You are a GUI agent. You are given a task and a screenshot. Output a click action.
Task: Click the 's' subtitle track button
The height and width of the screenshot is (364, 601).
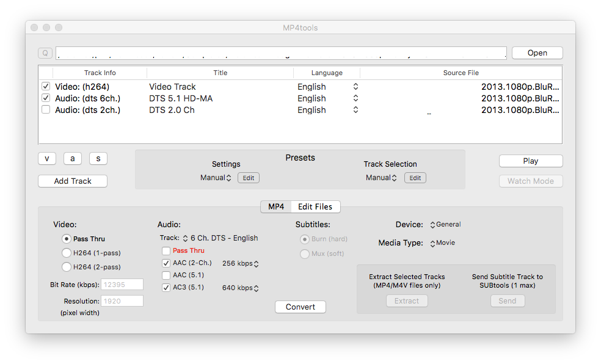pyautogui.click(x=98, y=158)
